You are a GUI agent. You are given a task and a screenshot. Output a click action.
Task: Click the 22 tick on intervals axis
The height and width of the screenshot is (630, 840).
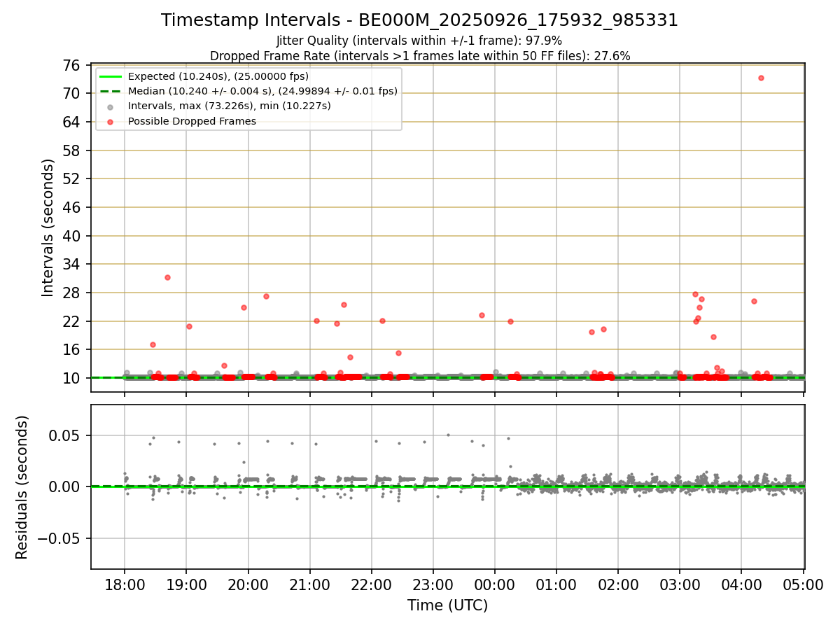71,321
